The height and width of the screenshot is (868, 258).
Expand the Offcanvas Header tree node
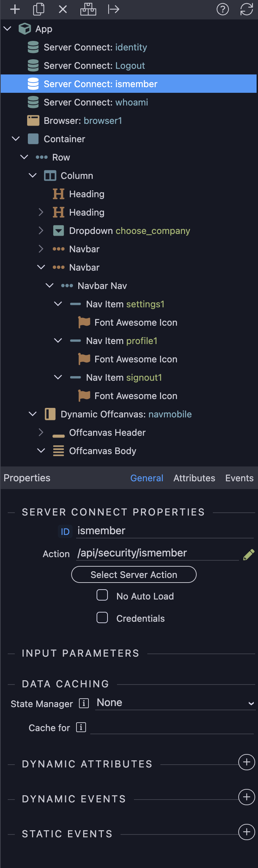coord(41,433)
